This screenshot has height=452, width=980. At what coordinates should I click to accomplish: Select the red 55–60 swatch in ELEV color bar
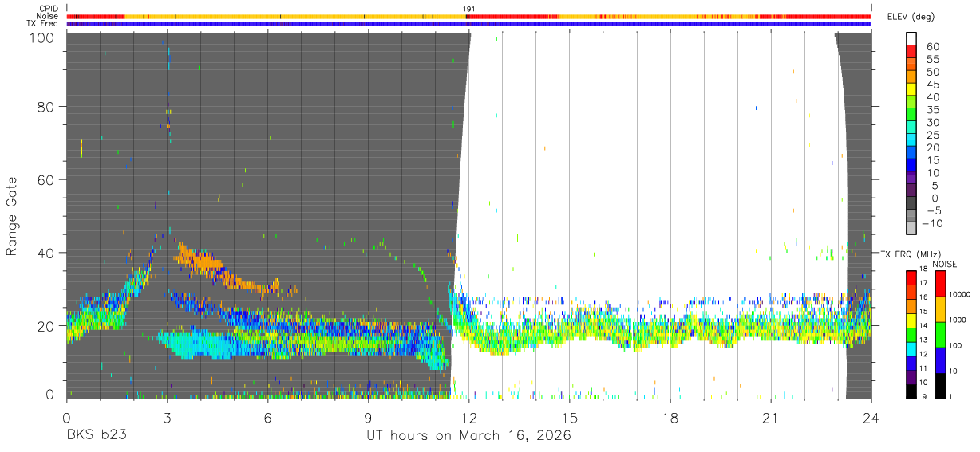[911, 52]
